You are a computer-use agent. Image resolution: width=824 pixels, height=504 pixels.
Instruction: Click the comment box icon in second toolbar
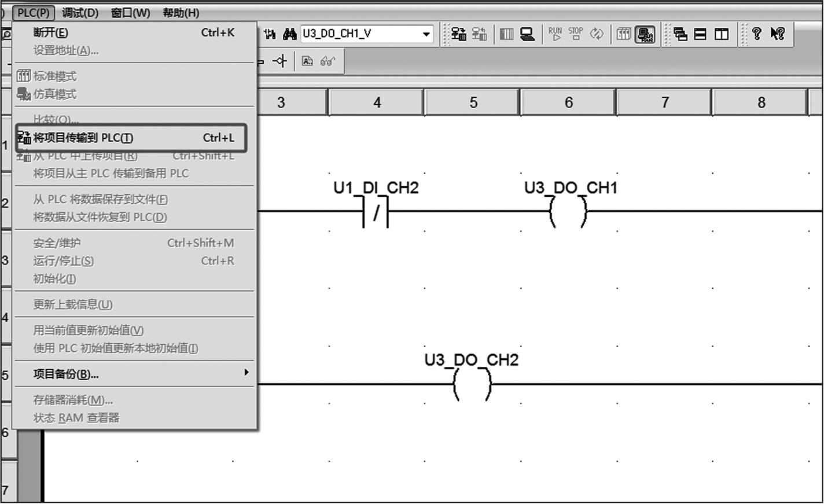(307, 61)
